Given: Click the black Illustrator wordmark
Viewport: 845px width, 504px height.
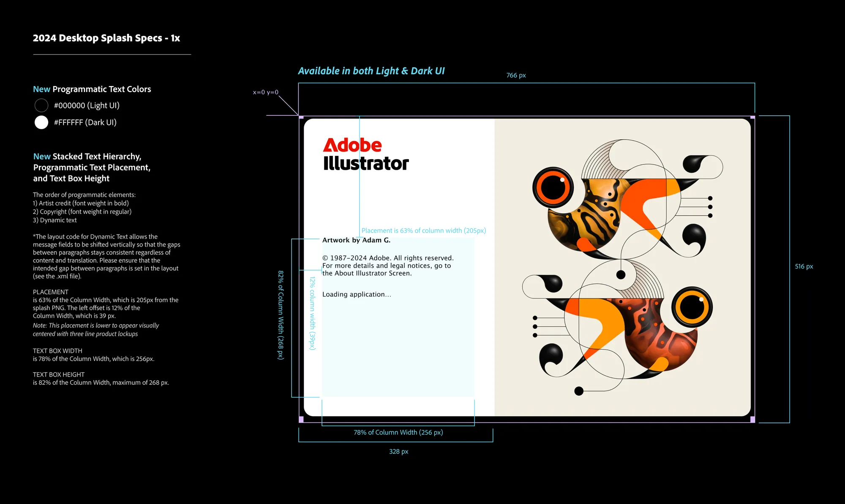Looking at the screenshot, I should pos(366,163).
